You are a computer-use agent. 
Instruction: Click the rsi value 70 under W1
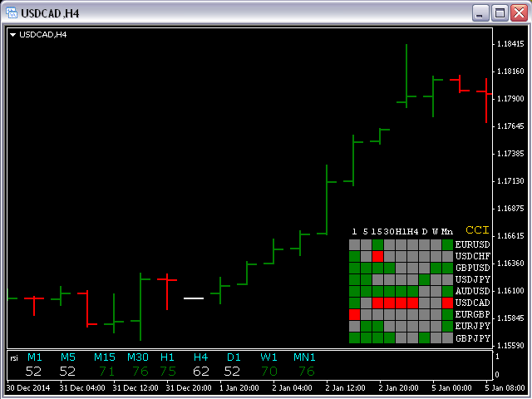[x=269, y=372]
